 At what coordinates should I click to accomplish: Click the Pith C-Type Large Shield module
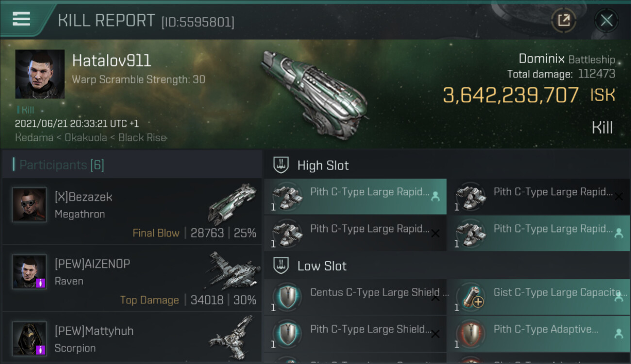tap(355, 334)
